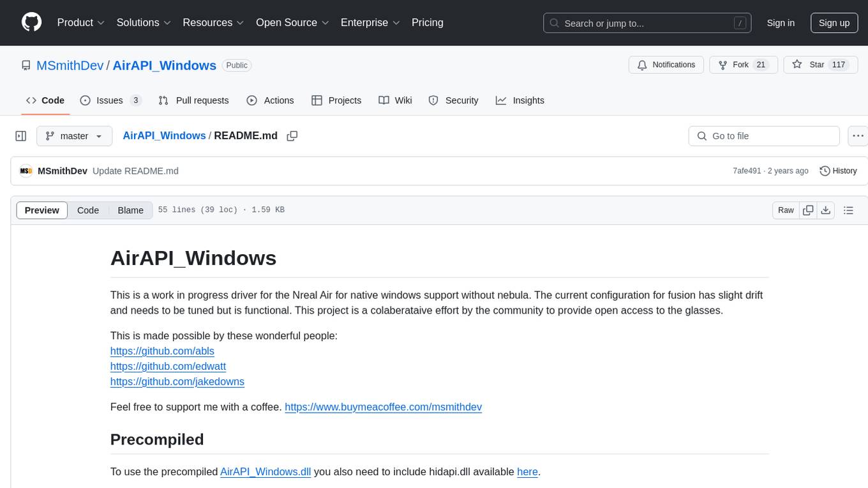Copy the README.md file path

point(292,136)
